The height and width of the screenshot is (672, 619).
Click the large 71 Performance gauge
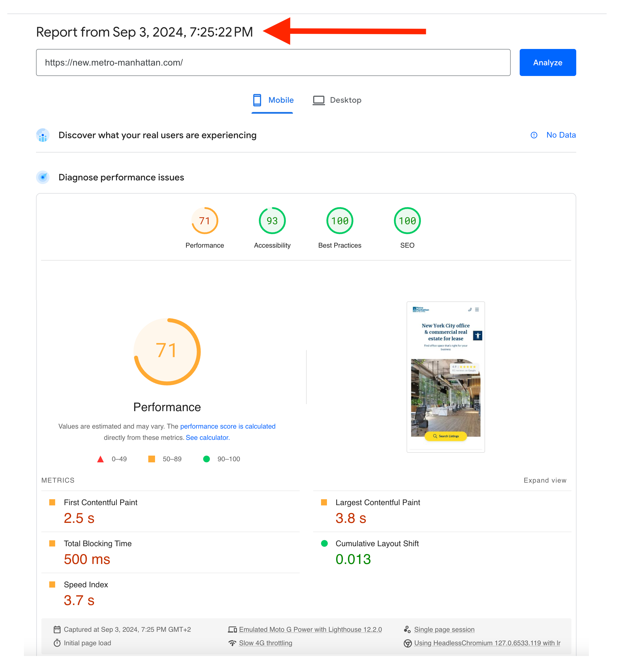click(x=167, y=351)
